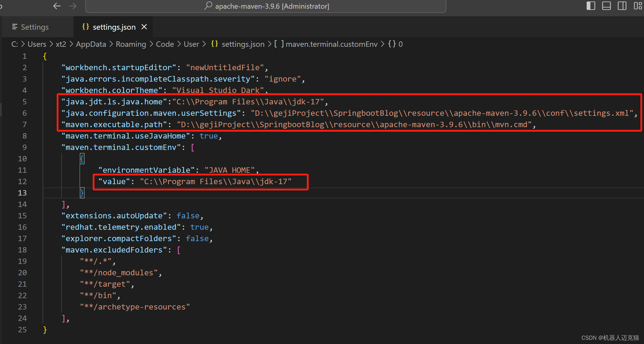Viewport: 644px width, 344px height.
Task: Toggle the secondary side bar layout icon
Action: 622,6
